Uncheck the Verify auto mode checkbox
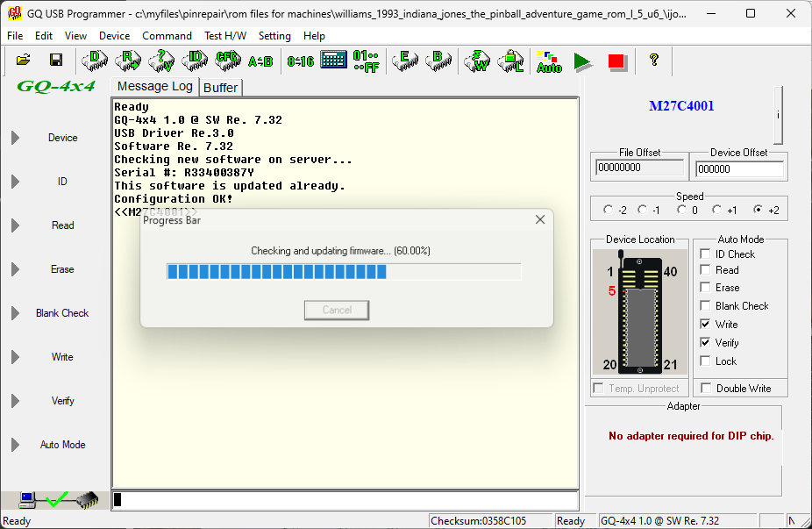The height and width of the screenshot is (529, 812). click(x=705, y=342)
